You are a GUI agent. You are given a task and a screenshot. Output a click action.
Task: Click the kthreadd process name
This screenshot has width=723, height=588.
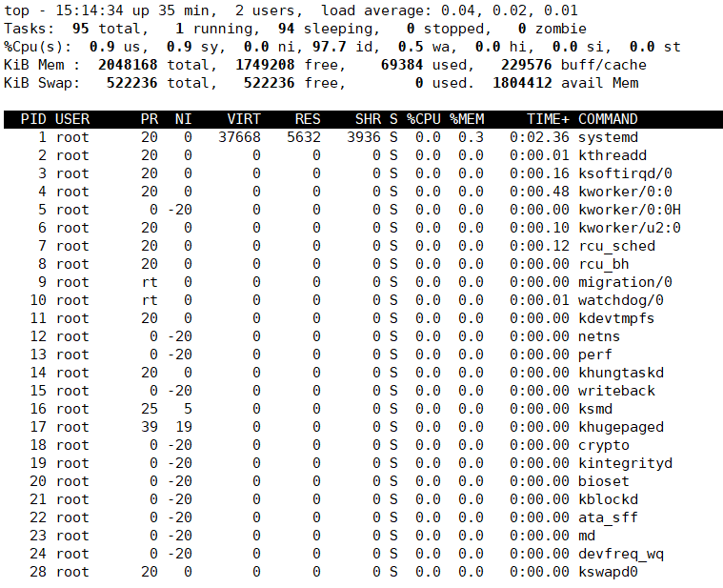coord(613,155)
